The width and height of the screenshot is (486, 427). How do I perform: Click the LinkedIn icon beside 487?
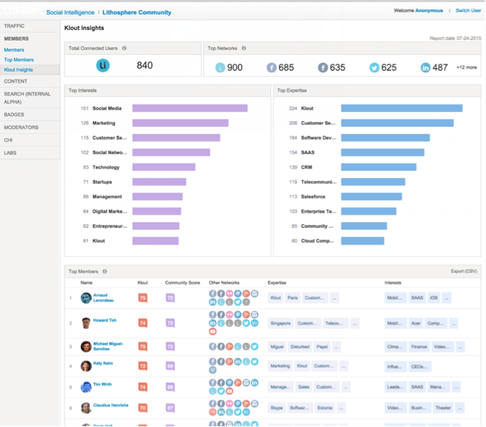coord(425,68)
